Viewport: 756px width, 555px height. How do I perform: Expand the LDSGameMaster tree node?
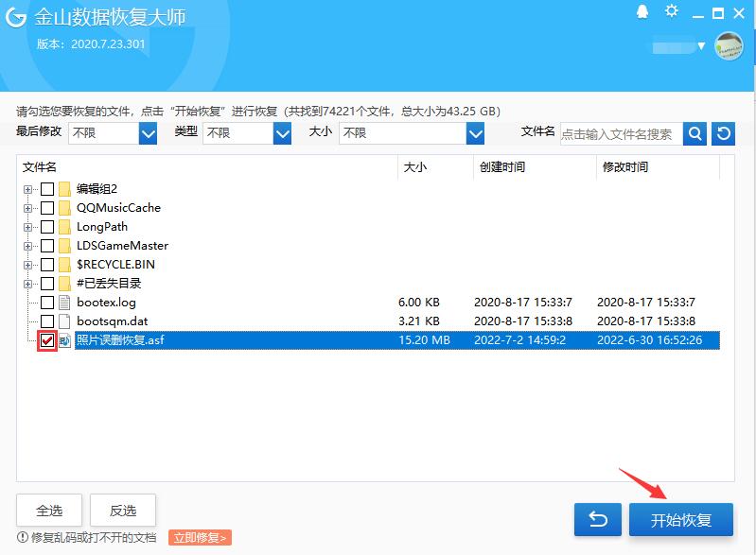pos(27,246)
